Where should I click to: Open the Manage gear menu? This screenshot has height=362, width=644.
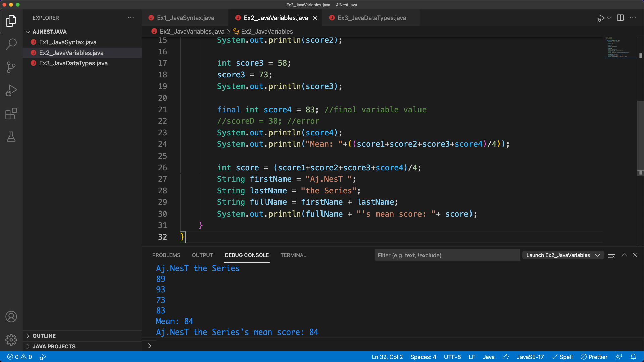[x=11, y=340]
